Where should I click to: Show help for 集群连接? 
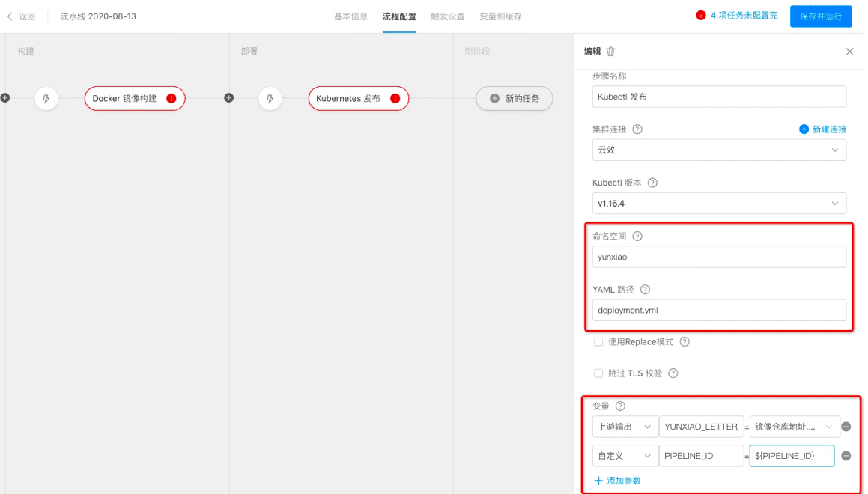[x=637, y=129]
